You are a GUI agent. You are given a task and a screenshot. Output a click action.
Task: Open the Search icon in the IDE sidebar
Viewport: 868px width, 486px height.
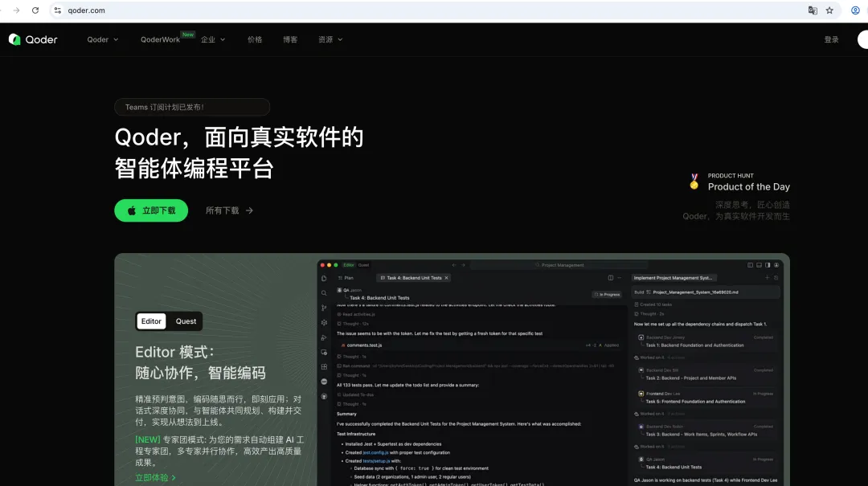[324, 293]
